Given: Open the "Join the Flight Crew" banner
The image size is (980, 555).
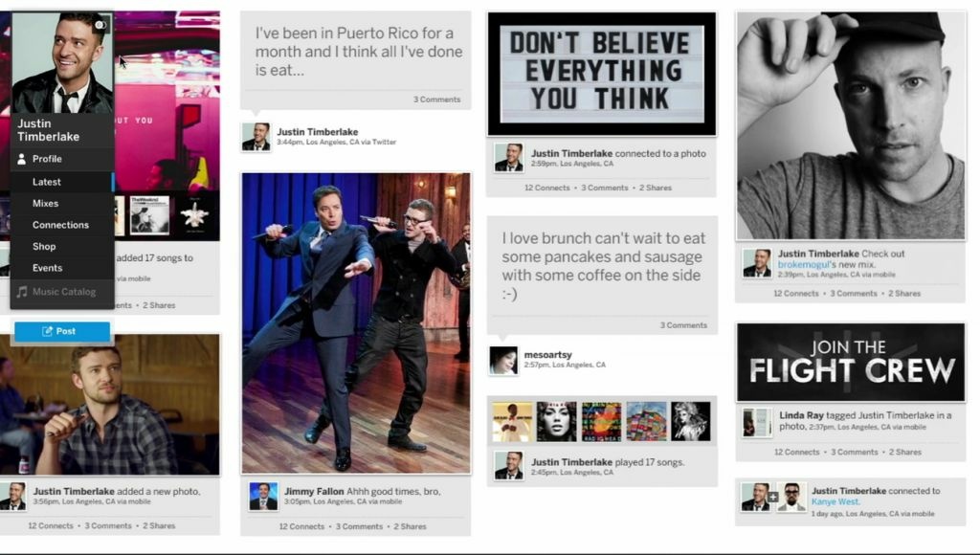Looking at the screenshot, I should pos(851,363).
